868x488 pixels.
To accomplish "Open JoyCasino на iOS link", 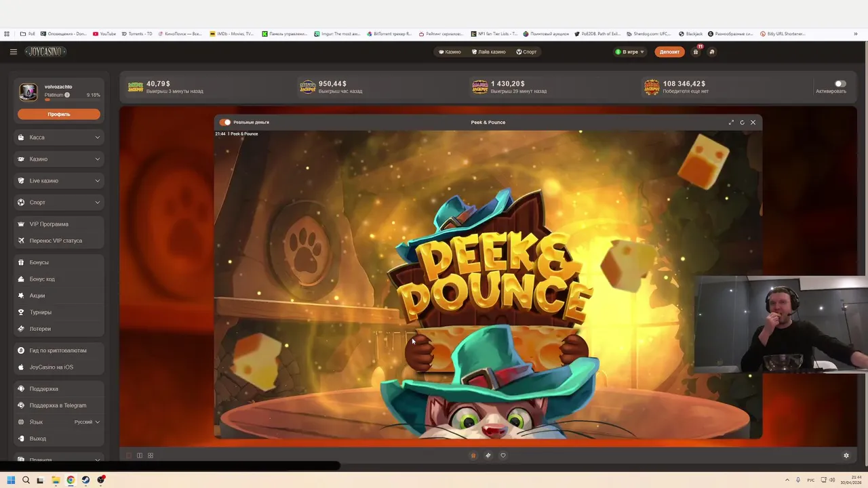I will point(59,367).
